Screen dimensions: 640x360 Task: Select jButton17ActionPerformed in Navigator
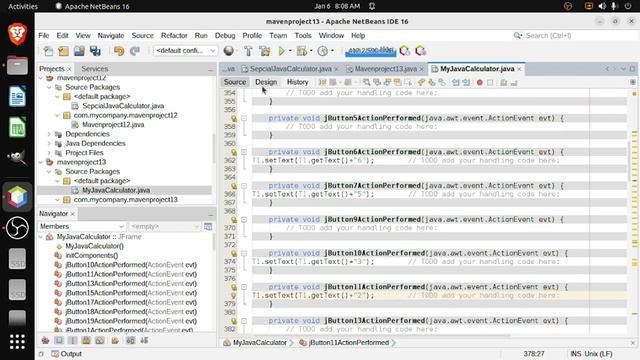131,302
